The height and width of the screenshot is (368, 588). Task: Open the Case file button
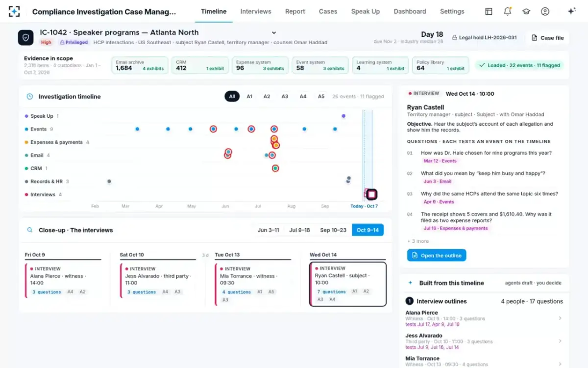click(547, 38)
